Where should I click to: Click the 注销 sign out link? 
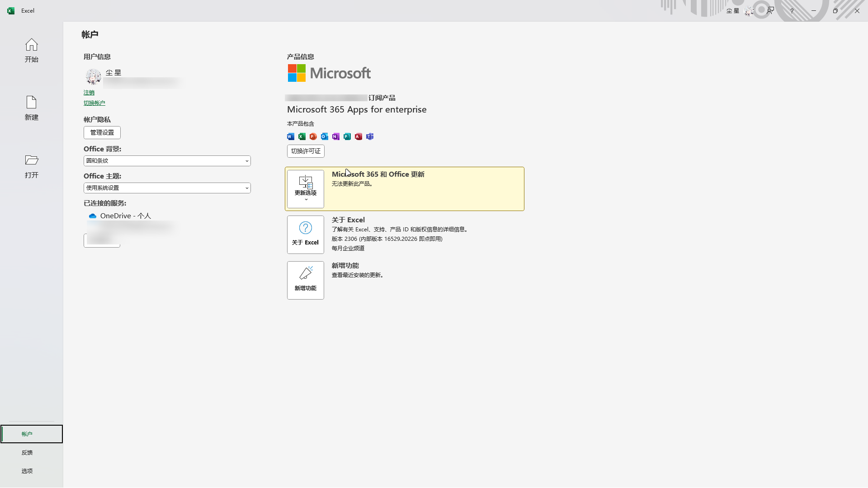89,93
